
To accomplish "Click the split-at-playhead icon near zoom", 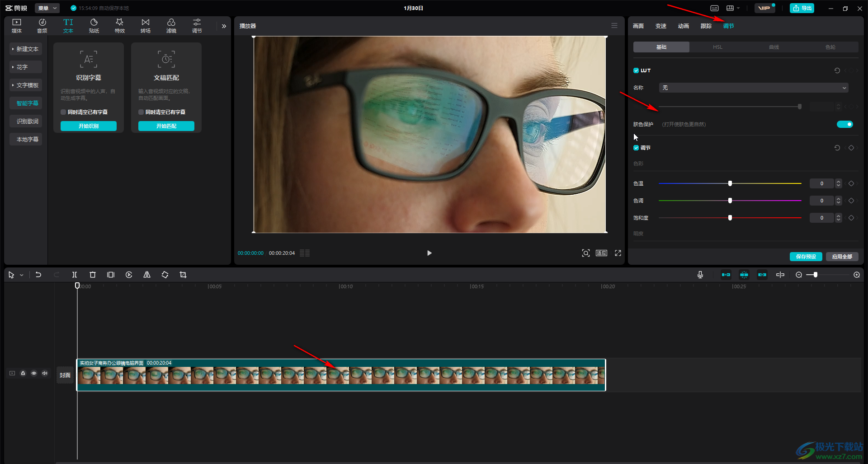I will coord(780,275).
